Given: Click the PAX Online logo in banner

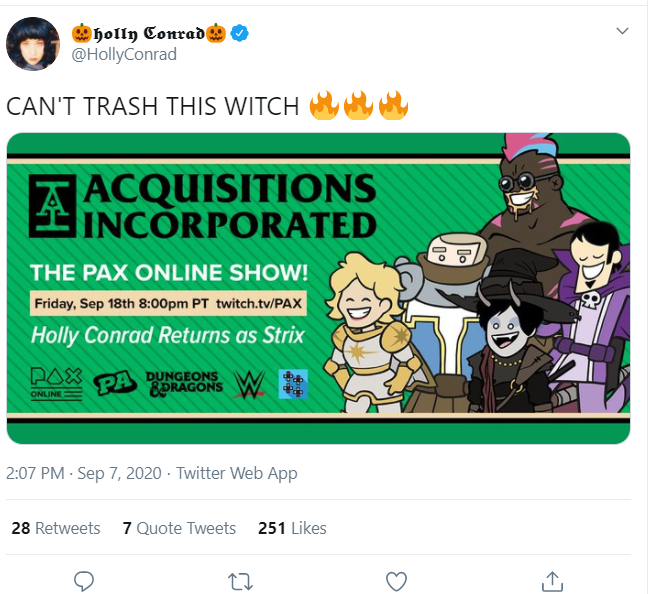Looking at the screenshot, I should 56,384.
